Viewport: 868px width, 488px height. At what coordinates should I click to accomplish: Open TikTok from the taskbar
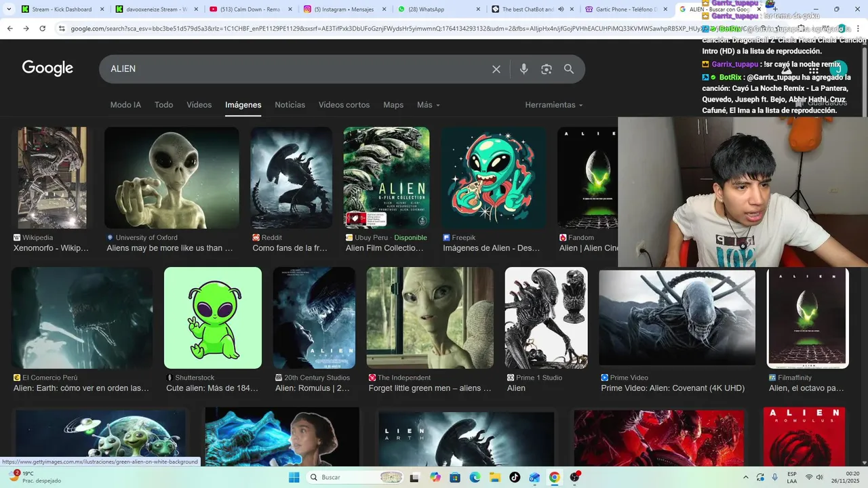[x=515, y=477]
